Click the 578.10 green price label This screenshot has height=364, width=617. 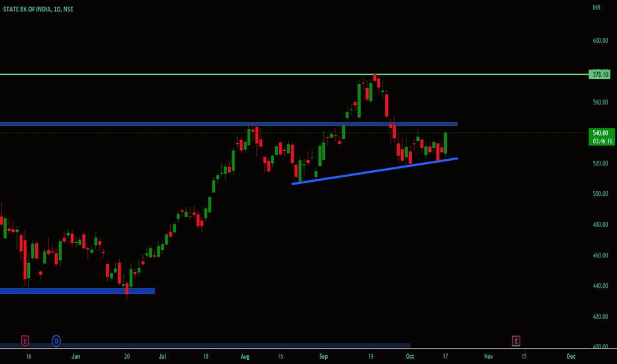click(x=599, y=74)
